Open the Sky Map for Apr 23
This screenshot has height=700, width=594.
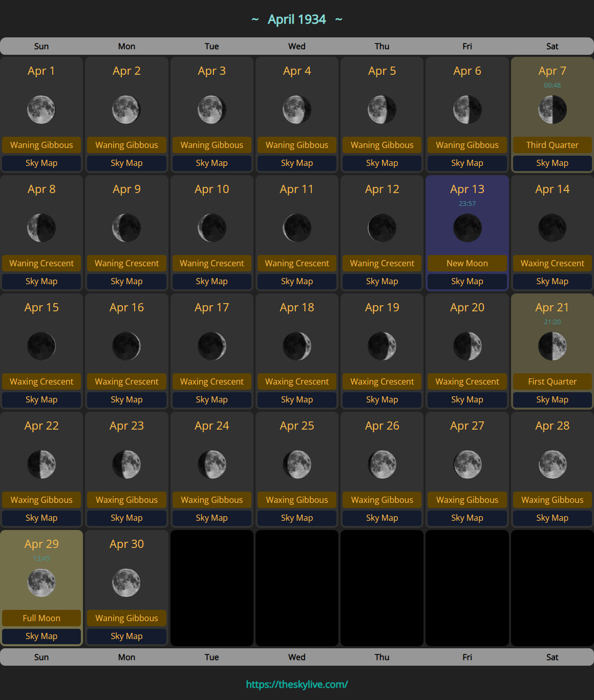click(126, 518)
